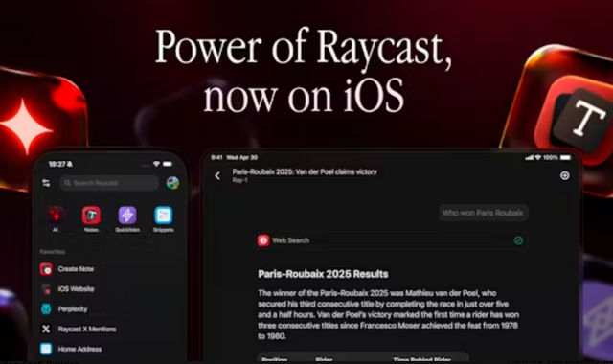Click the Perplexity logo icon

[x=46, y=308]
